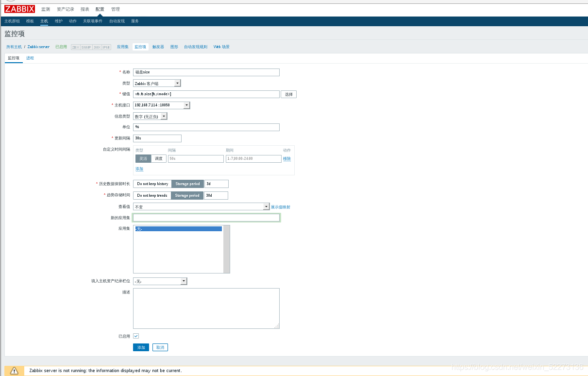Image resolution: width=588 pixels, height=376 pixels.
Task: Focus the 键值 input field
Action: point(206,94)
